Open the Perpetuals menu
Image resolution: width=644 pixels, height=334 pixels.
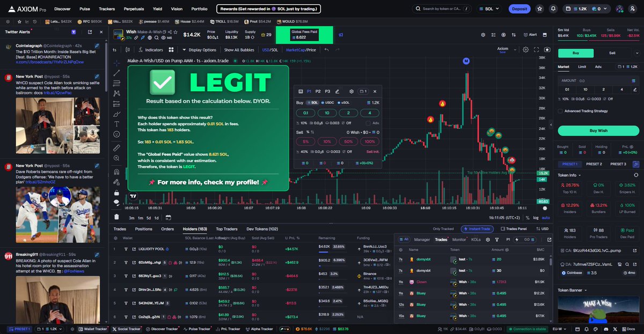pos(134,9)
